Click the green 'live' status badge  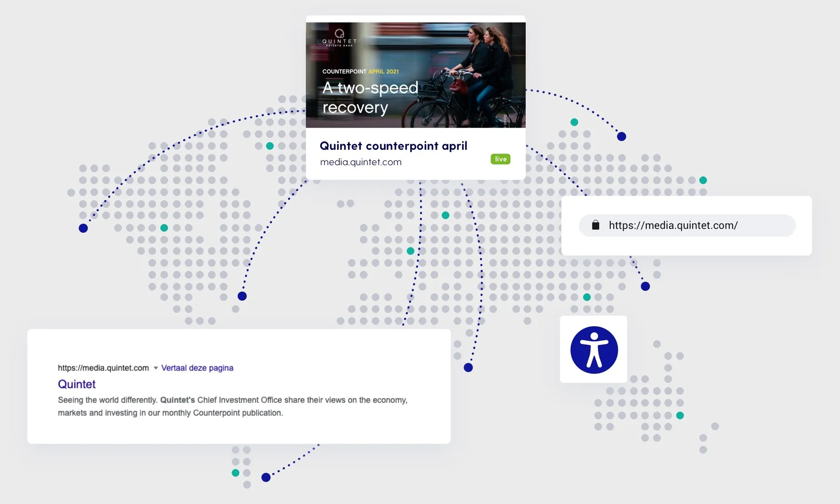pyautogui.click(x=500, y=159)
